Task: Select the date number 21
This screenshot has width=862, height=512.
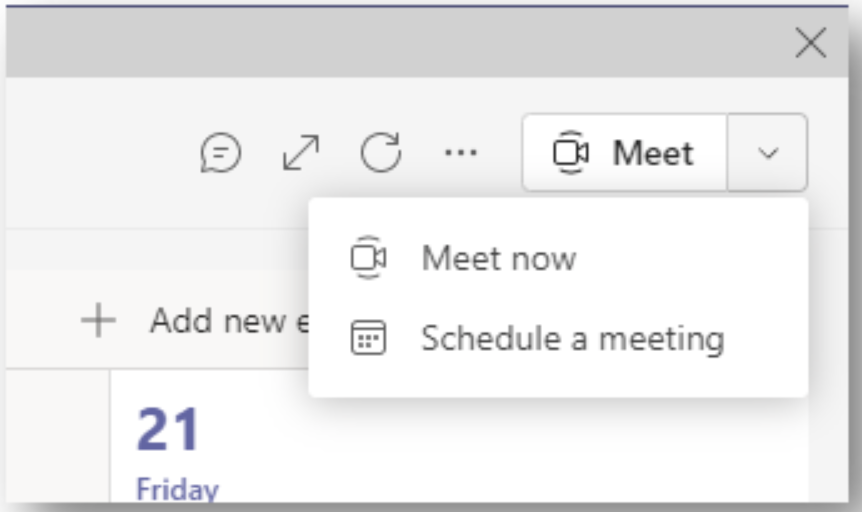Action: (x=168, y=429)
